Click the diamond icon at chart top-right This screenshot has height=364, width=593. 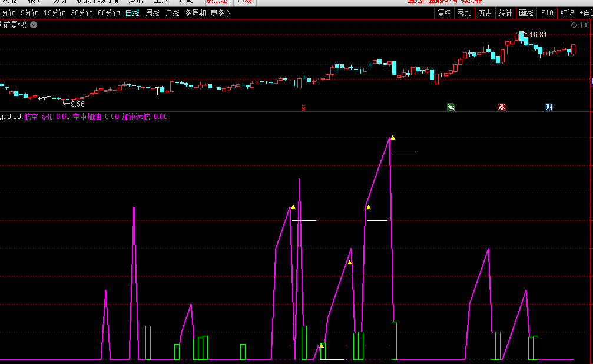574,25
